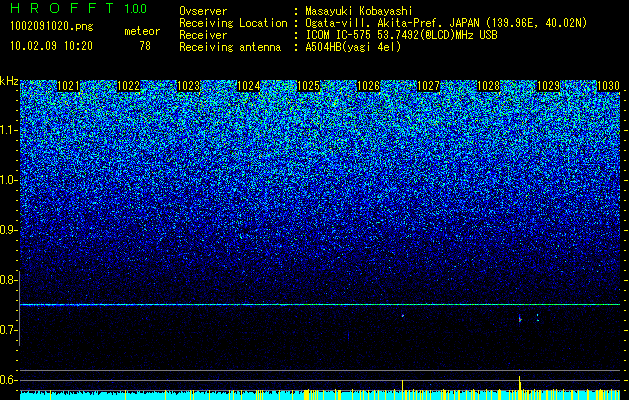Click the 1028 time marker
The width and height of the screenshot is (629, 400).
488,86
